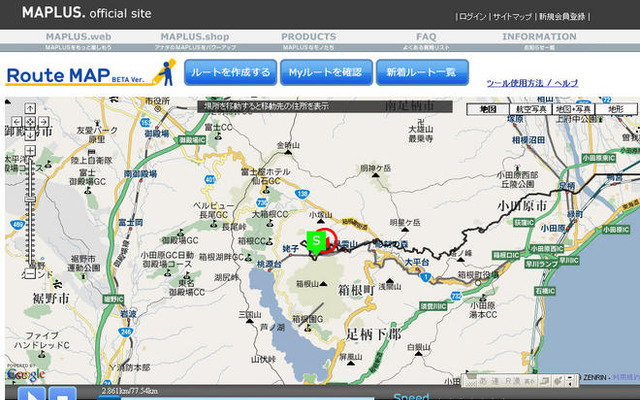The image size is (640, 400).
Task: Open the INFORMATION menu
Action: pyautogui.click(x=539, y=37)
